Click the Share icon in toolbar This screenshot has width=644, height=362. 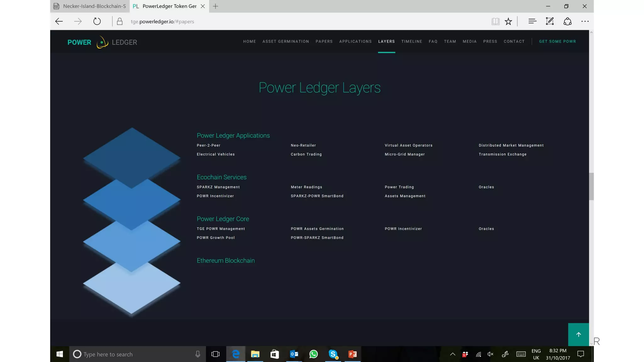567,21
